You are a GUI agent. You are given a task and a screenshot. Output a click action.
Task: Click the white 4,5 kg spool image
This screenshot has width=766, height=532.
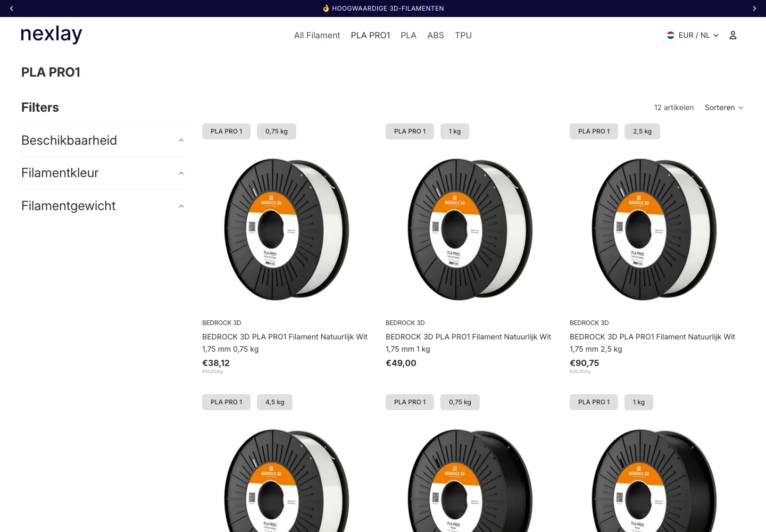click(x=287, y=480)
